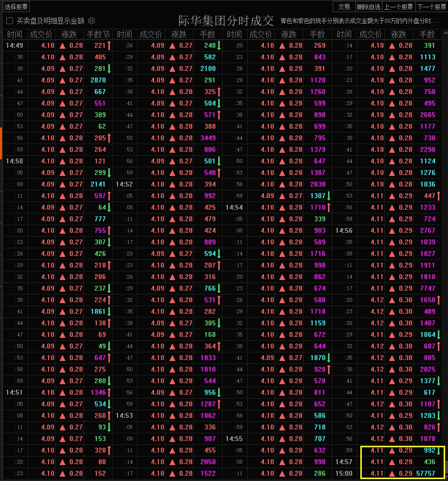Click the 1078 volume cell
Image resolution: width=448 pixels, height=481 pixels.
(427, 439)
